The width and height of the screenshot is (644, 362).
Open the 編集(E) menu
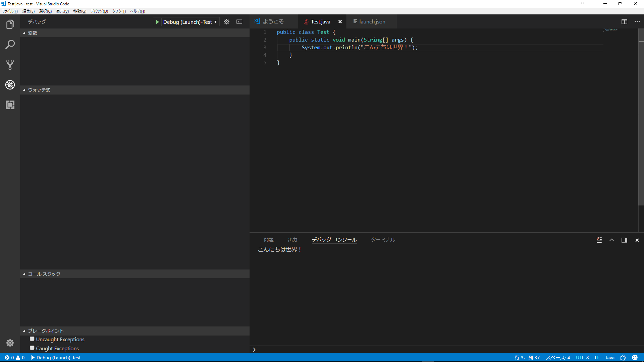coord(29,11)
